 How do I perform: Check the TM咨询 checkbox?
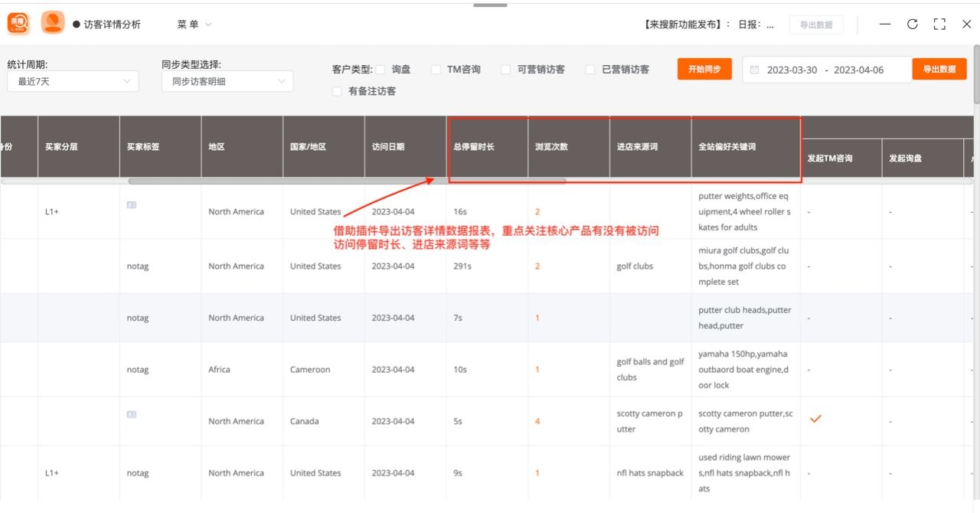(436, 70)
